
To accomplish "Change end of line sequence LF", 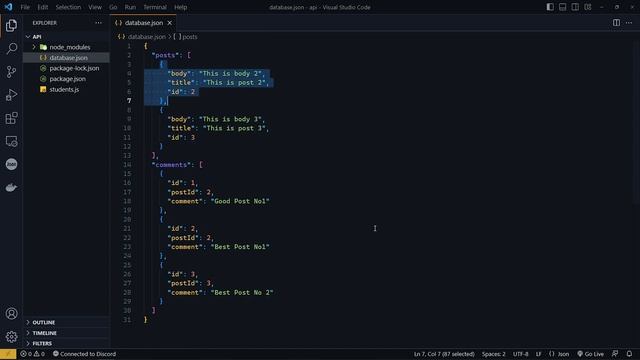I will (538, 354).
